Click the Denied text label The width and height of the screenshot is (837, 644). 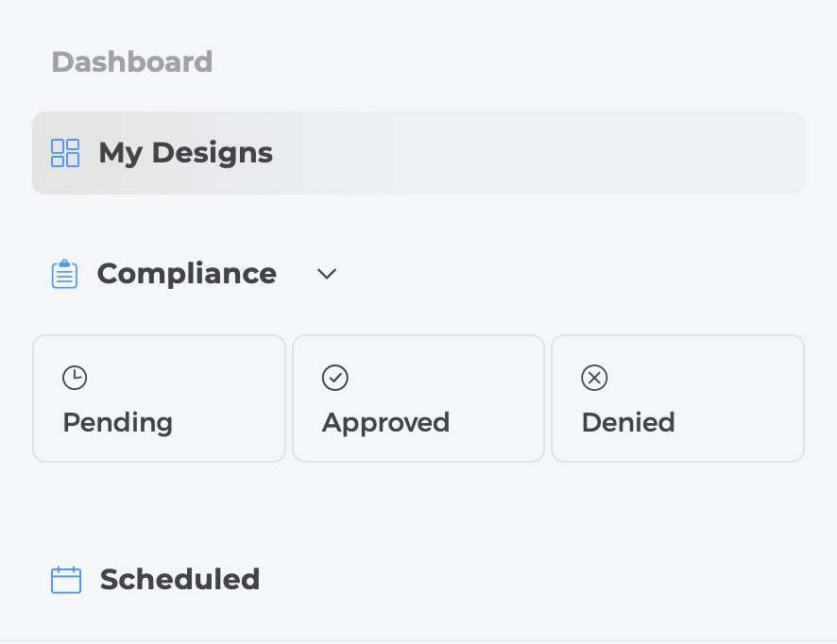click(628, 422)
